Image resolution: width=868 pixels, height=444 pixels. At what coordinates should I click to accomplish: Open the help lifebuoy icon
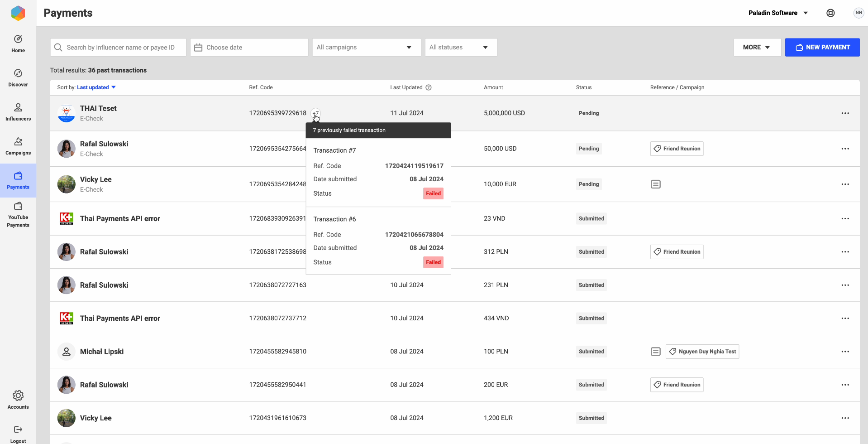pos(830,13)
